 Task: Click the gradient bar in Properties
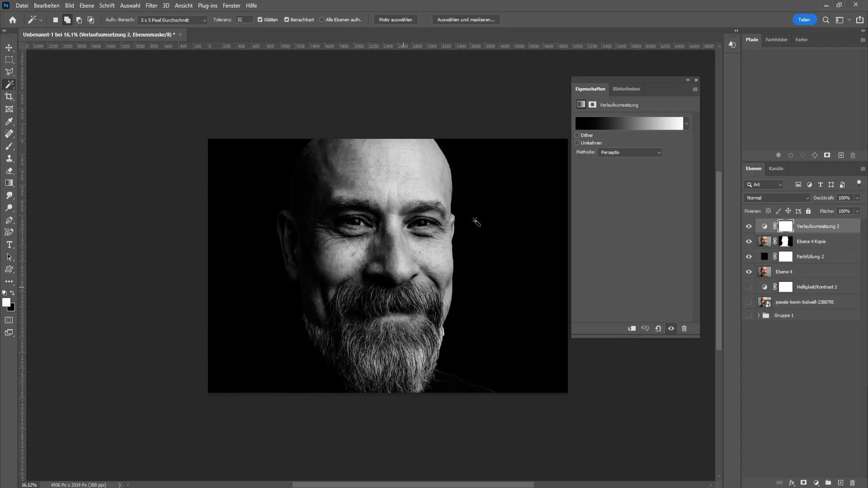tap(629, 123)
